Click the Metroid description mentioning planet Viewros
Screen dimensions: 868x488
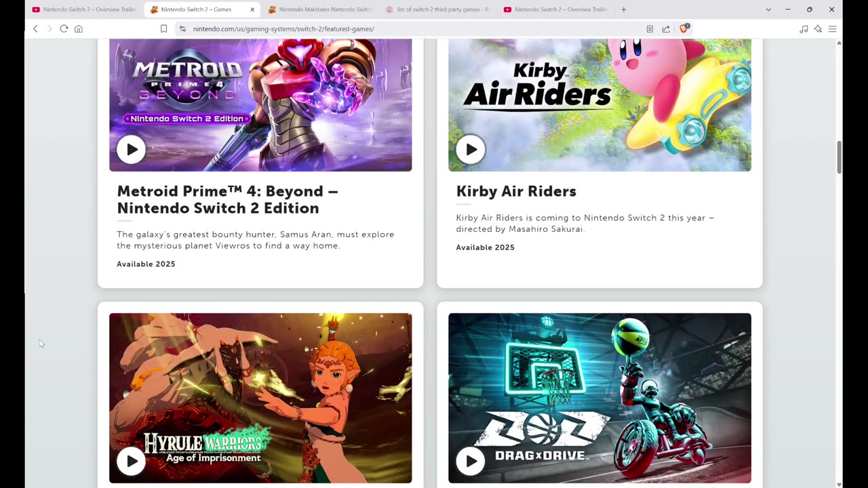[x=256, y=240]
